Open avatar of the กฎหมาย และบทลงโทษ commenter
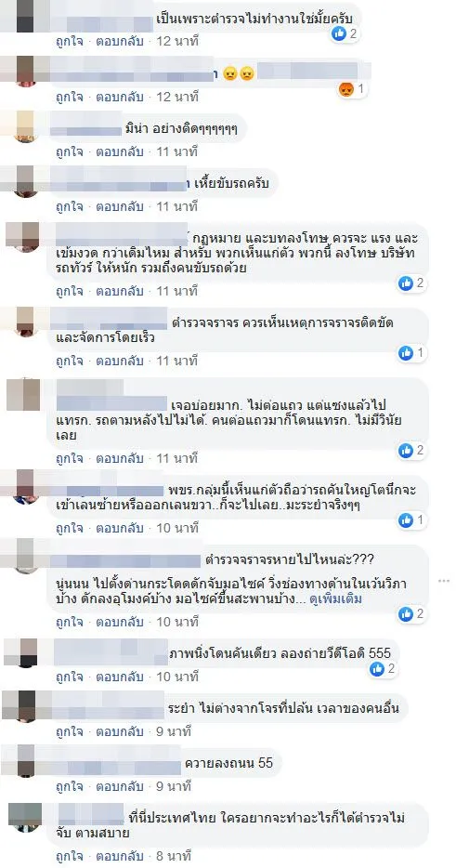Viewport: 456px width, 868px height. (x=22, y=238)
